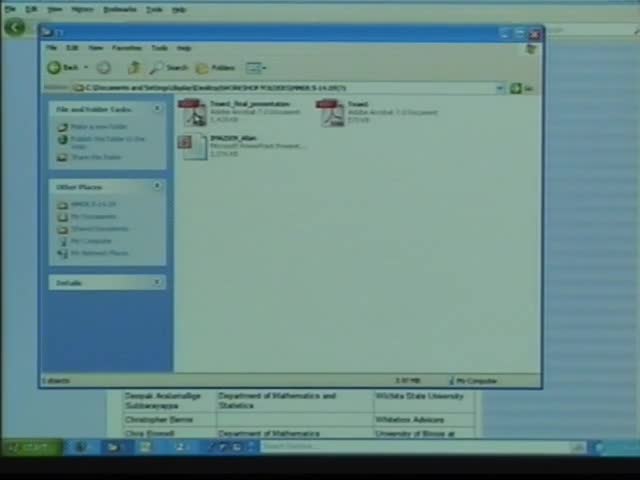Screen dimensions: 640x480
Task: Open the Help menu in the Explorer window
Action: 184,48
